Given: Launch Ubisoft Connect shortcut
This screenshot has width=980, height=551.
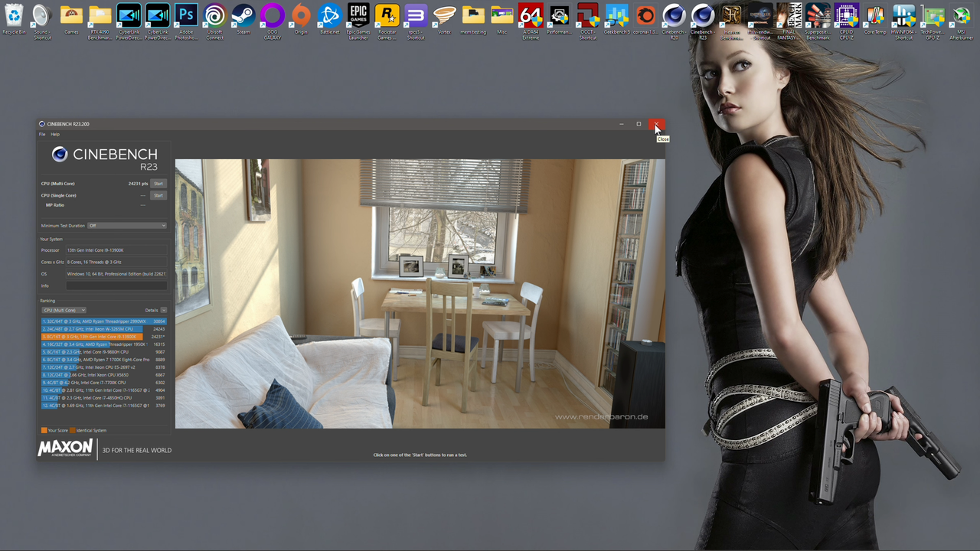Looking at the screenshot, I should 214,21.
